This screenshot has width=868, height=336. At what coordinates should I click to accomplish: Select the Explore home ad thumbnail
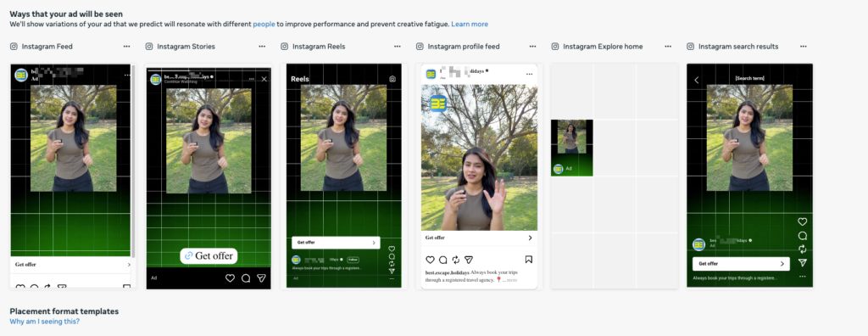pos(572,148)
